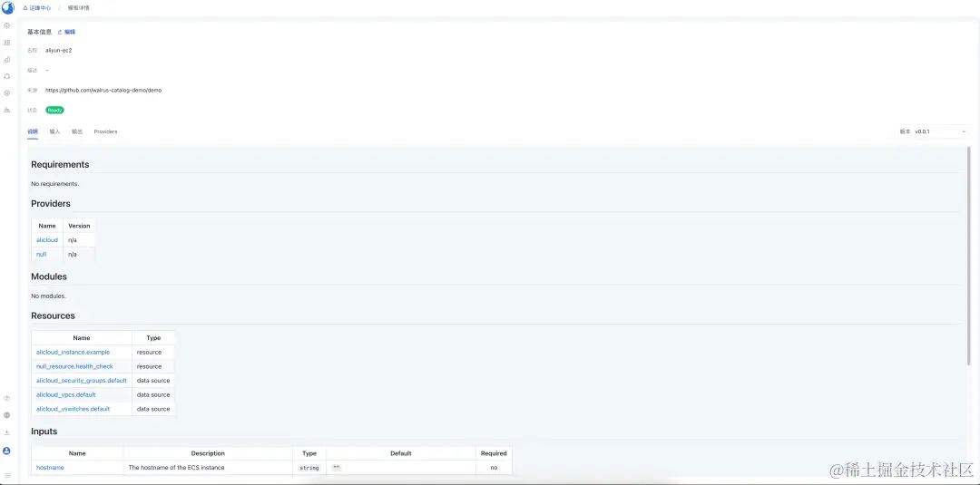Open alicloud_security_groups.default link

(82, 381)
